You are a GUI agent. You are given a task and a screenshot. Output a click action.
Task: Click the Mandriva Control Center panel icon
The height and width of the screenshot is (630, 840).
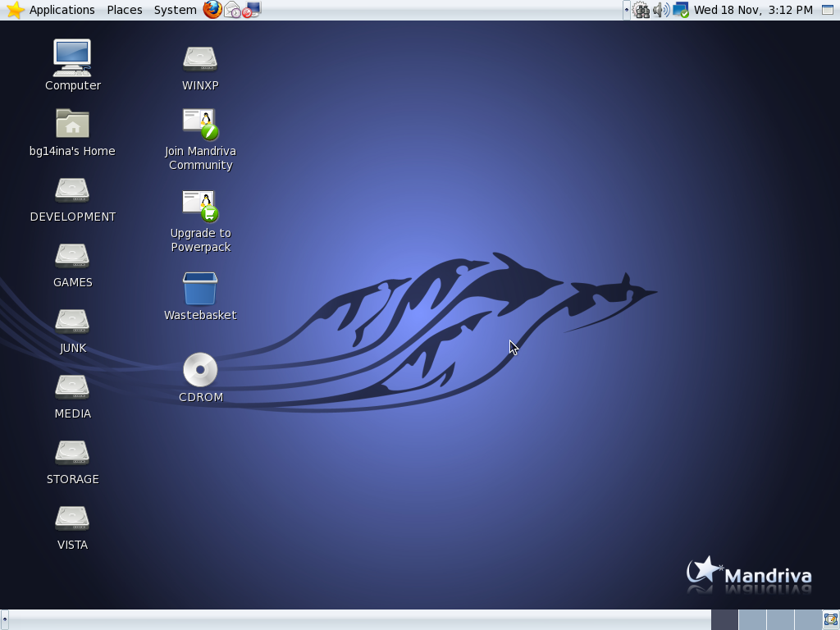tap(252, 10)
